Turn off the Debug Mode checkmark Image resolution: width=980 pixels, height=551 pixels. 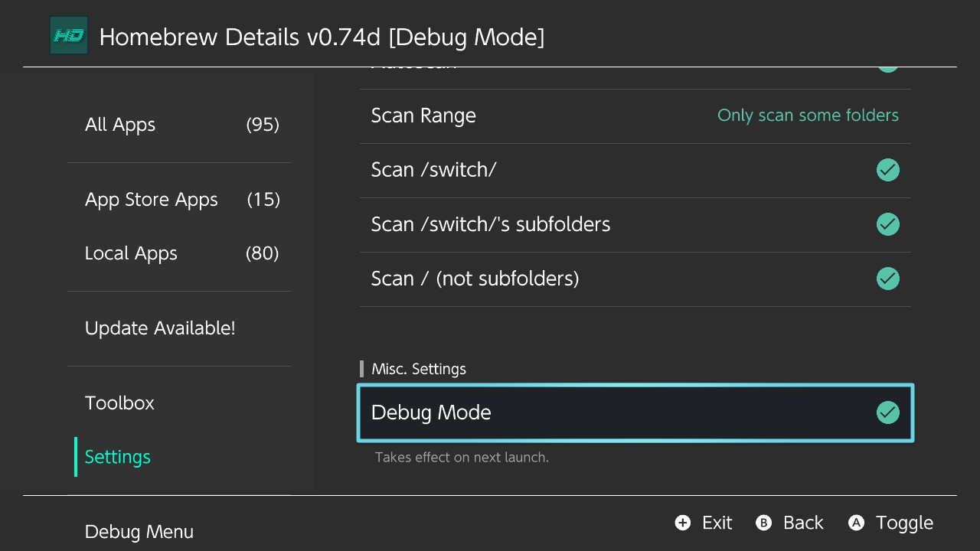tap(888, 413)
